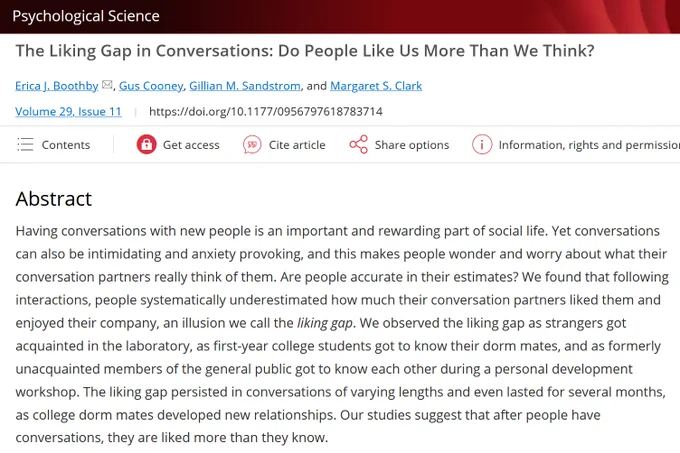This screenshot has height=453, width=680.
Task: Visit Margaret S. Clark author page
Action: point(376,86)
